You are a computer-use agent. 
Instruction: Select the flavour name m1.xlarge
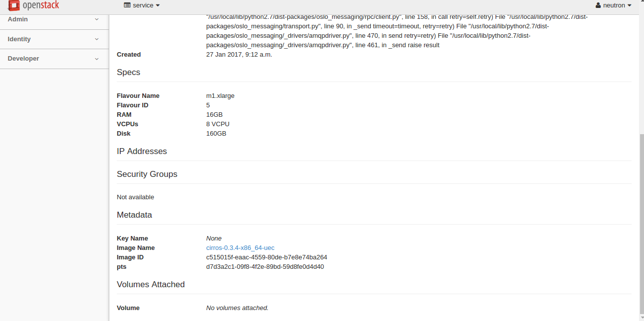[220, 96]
